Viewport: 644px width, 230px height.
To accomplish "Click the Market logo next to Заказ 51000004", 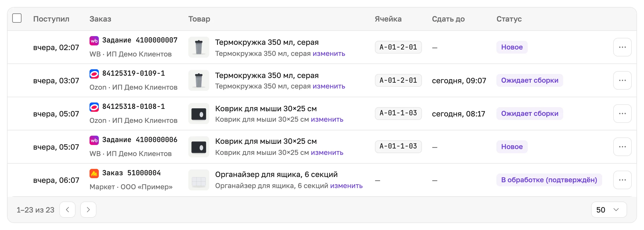I will tap(94, 173).
